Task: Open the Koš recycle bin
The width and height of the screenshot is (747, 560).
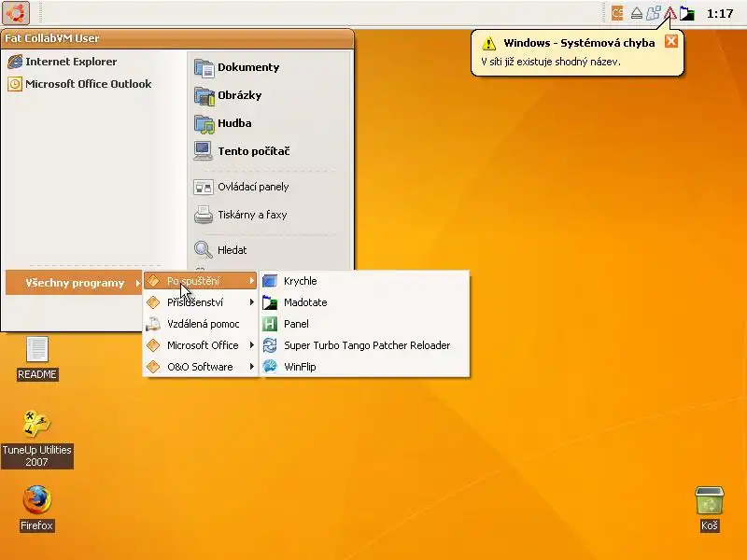Action: 710,509
